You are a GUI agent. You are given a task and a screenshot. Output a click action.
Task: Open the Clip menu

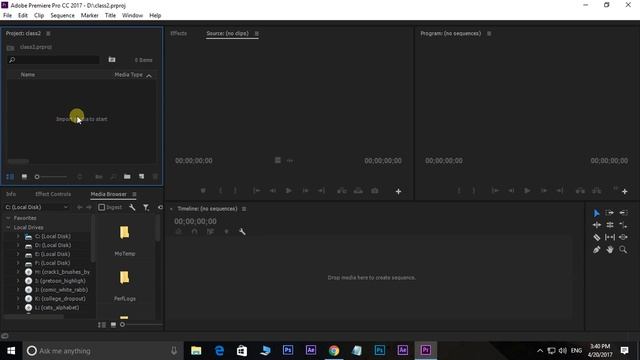[x=39, y=16]
